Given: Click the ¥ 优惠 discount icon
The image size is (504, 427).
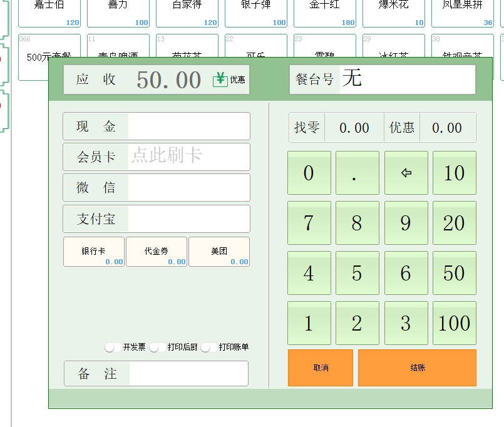Looking at the screenshot, I should click(229, 80).
